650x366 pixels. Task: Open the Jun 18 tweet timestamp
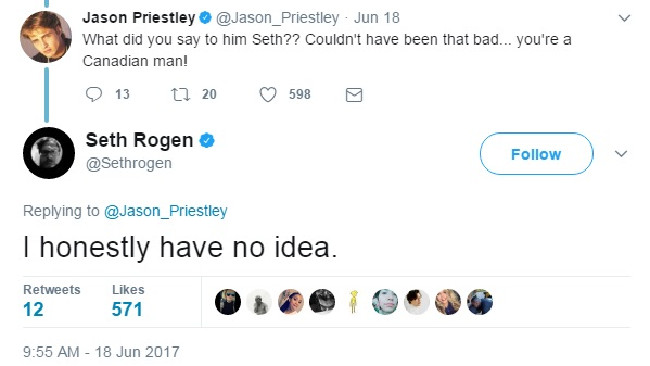[x=376, y=18]
